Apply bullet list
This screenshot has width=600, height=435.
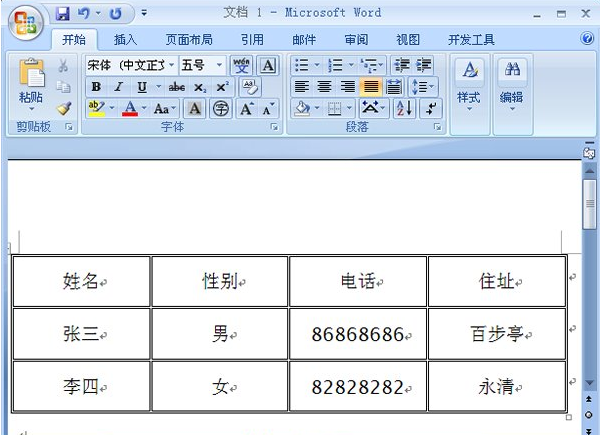click(302, 65)
